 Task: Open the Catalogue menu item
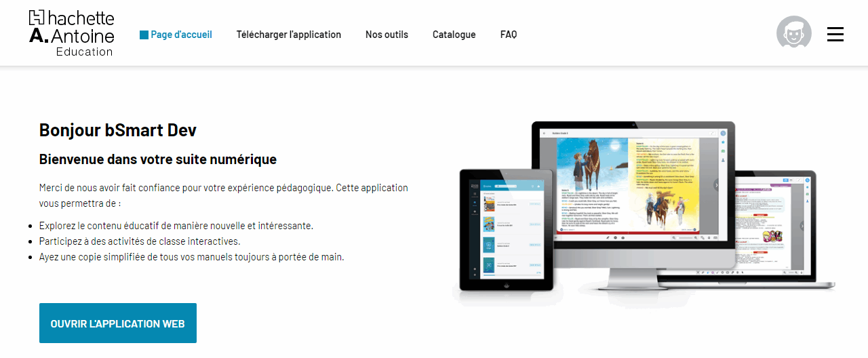tap(454, 35)
